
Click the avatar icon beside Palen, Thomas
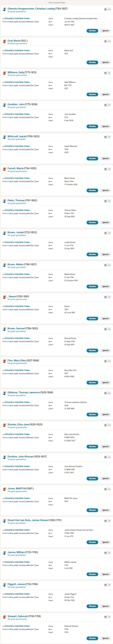5,201
